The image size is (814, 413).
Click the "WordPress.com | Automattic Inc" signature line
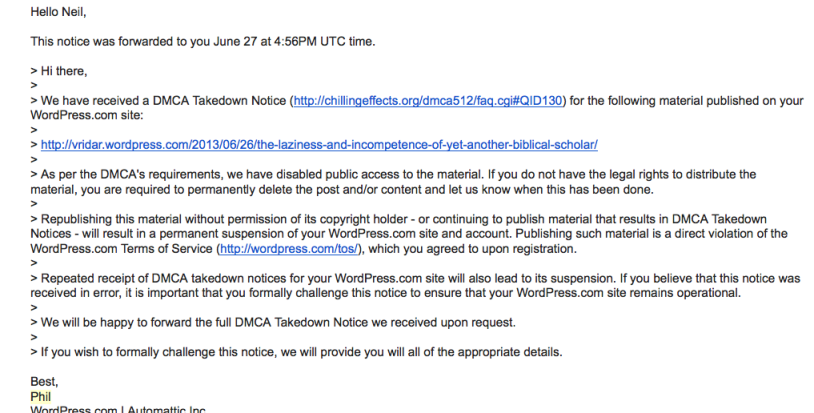click(x=118, y=409)
